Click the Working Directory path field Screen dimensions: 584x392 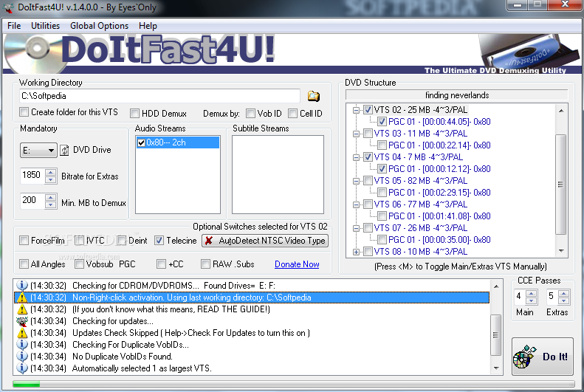pos(159,96)
